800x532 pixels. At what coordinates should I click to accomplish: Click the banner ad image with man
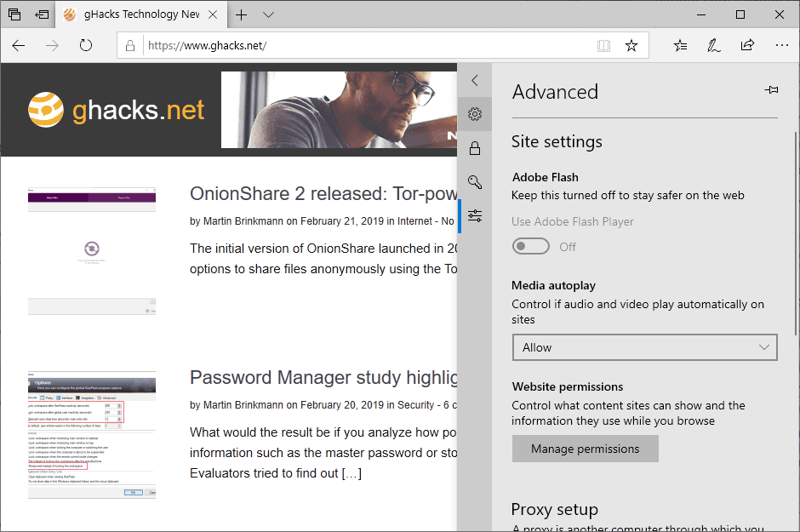[x=339, y=110]
